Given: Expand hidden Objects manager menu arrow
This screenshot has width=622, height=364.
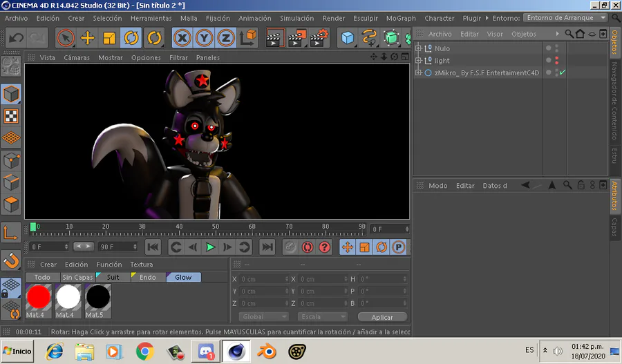Looking at the screenshot, I should click(x=557, y=34).
